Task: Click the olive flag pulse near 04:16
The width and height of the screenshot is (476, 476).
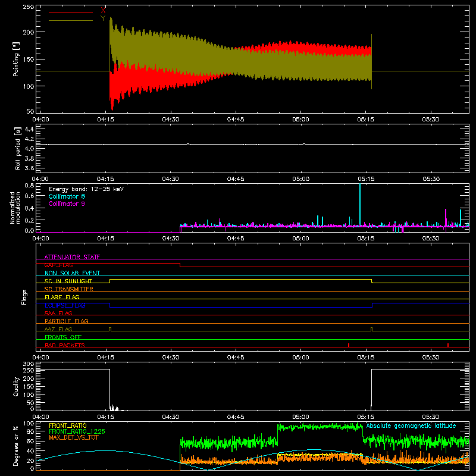Action: [110, 329]
